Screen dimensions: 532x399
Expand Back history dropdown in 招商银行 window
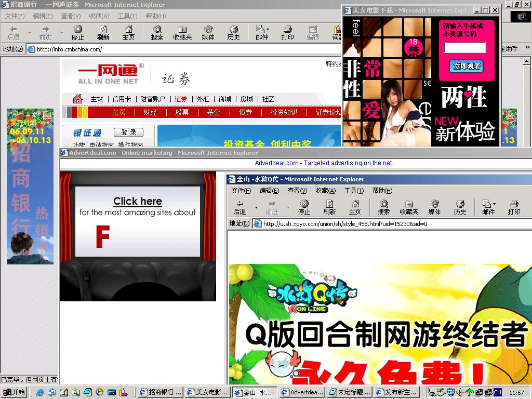click(30, 33)
